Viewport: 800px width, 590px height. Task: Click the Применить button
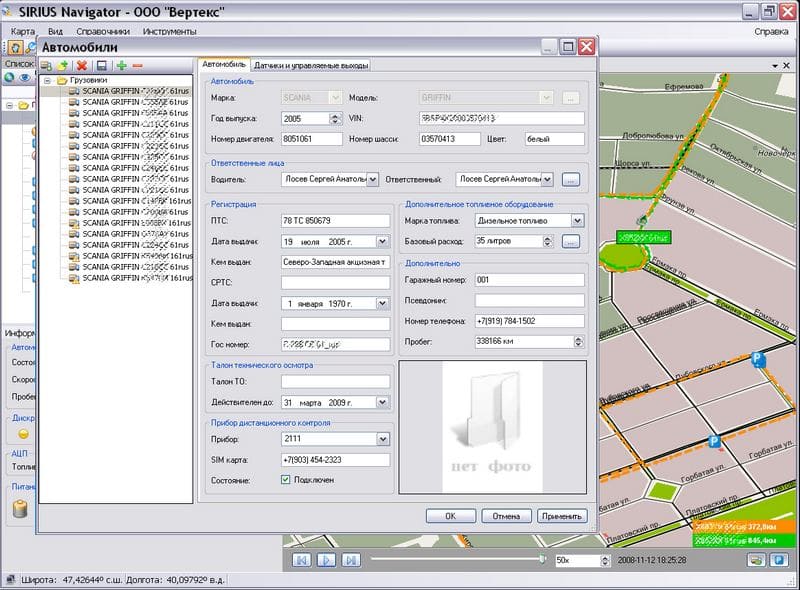click(x=560, y=516)
